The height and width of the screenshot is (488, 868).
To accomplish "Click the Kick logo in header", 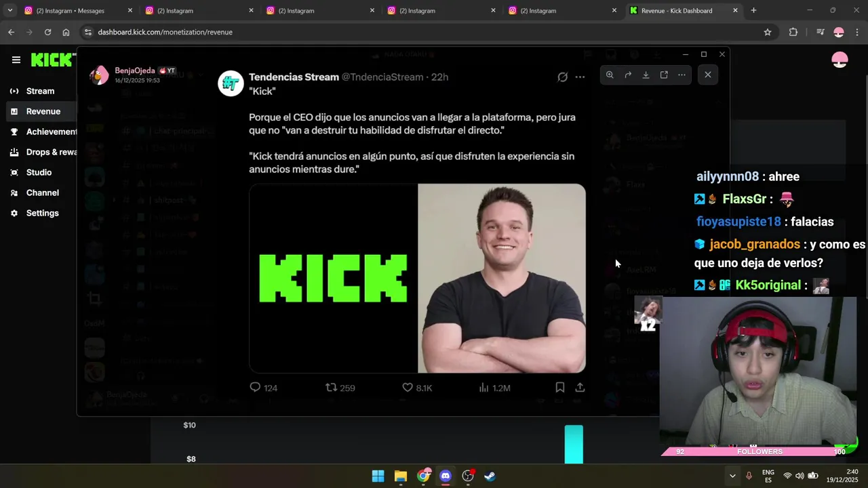I will (52, 60).
